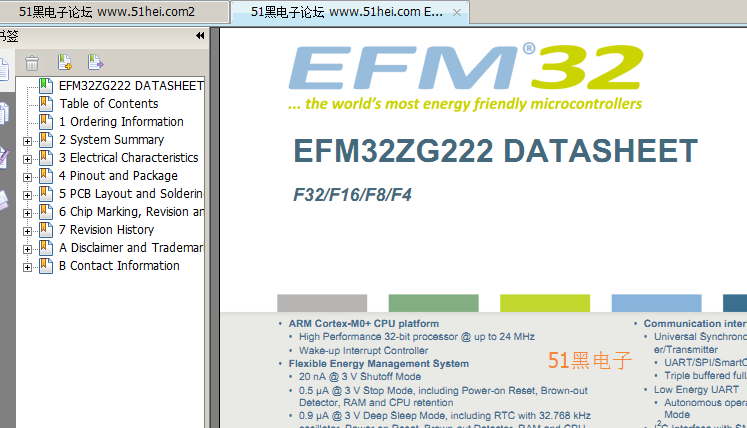
Task: Click the bookmark icon beside 3 Electrical Characteristics
Action: tap(46, 158)
